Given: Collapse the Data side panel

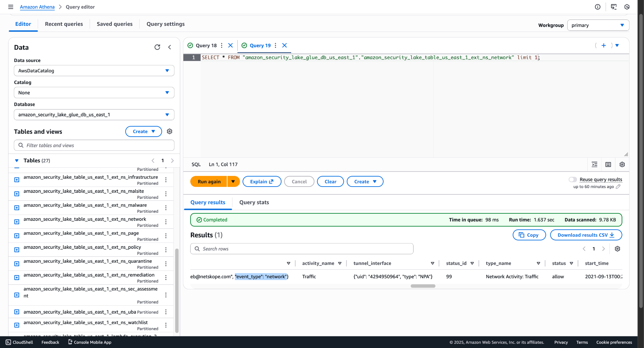Looking at the screenshot, I should pos(169,47).
